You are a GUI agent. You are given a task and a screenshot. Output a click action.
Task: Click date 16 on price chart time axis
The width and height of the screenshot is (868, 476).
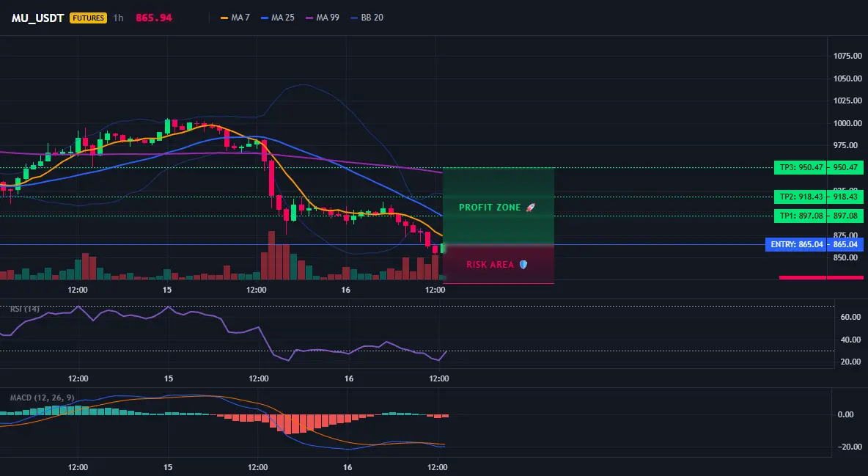click(346, 290)
